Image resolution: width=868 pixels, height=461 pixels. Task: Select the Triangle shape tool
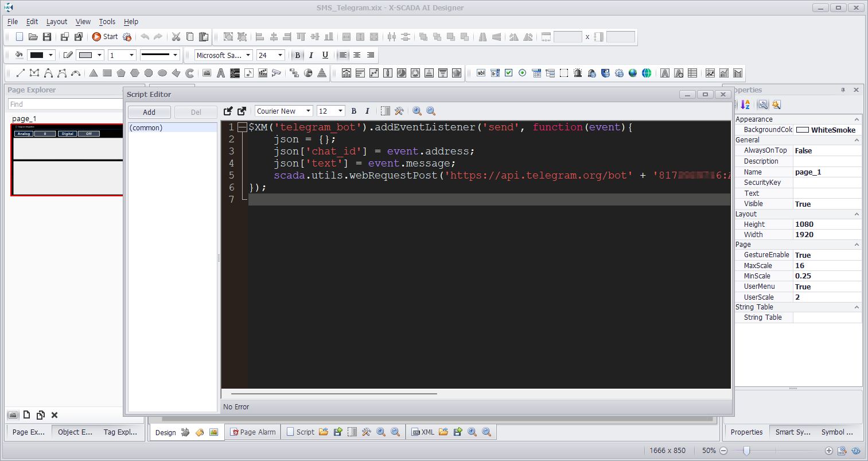click(x=93, y=73)
